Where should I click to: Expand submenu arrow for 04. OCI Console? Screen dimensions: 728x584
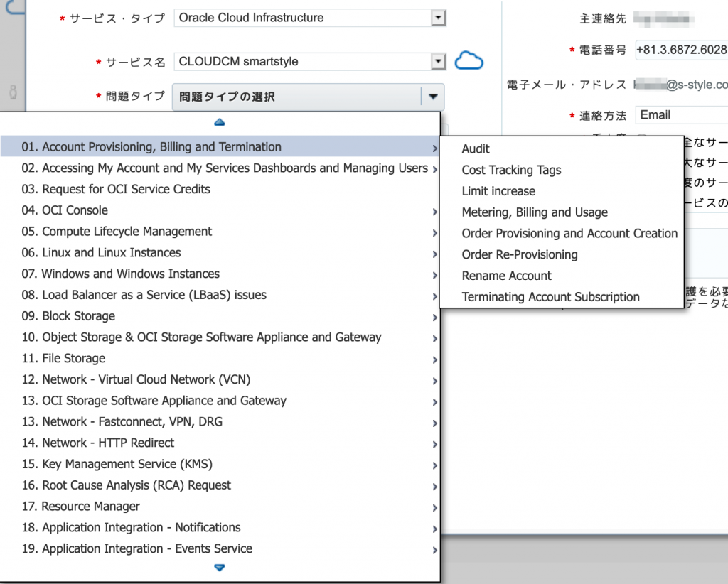434,212
